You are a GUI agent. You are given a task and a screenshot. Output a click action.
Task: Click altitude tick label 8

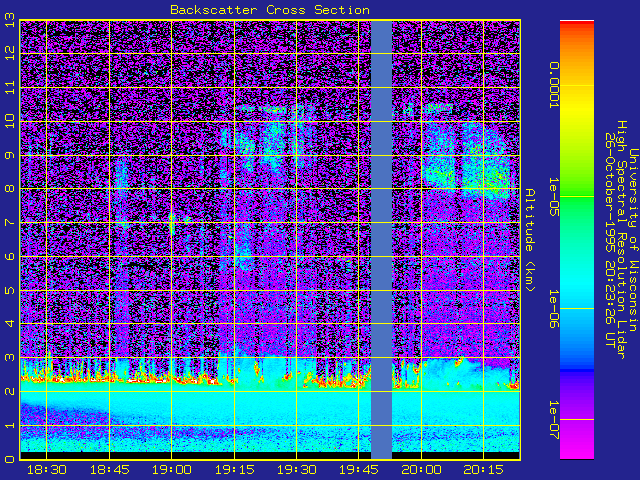tap(10, 189)
